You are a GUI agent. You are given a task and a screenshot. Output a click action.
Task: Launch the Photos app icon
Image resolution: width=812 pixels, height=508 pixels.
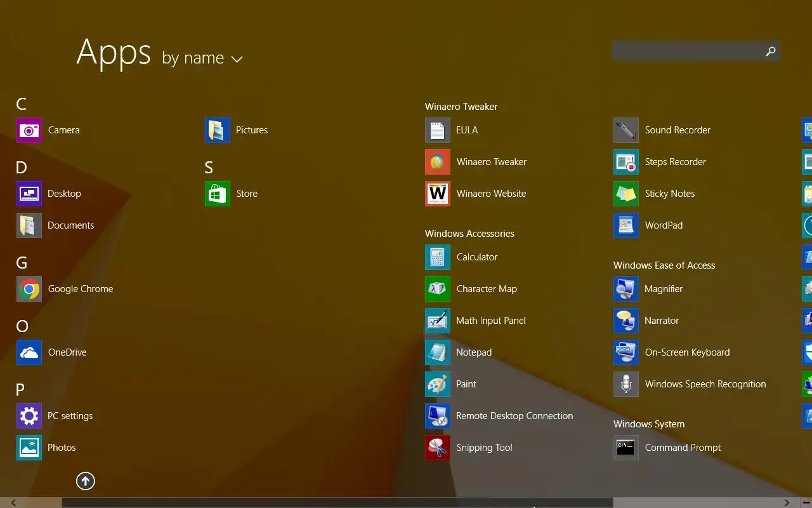pyautogui.click(x=29, y=448)
